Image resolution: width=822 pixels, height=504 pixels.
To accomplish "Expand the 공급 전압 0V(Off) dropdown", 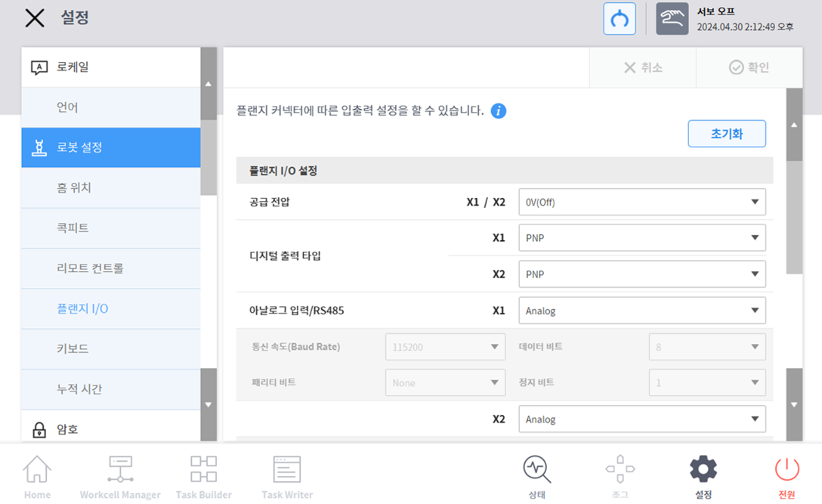I will coord(641,203).
